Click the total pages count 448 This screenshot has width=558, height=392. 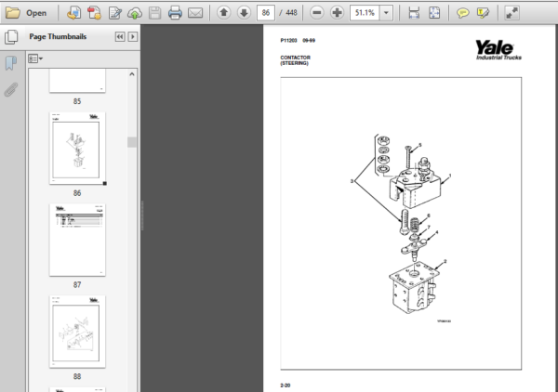291,13
